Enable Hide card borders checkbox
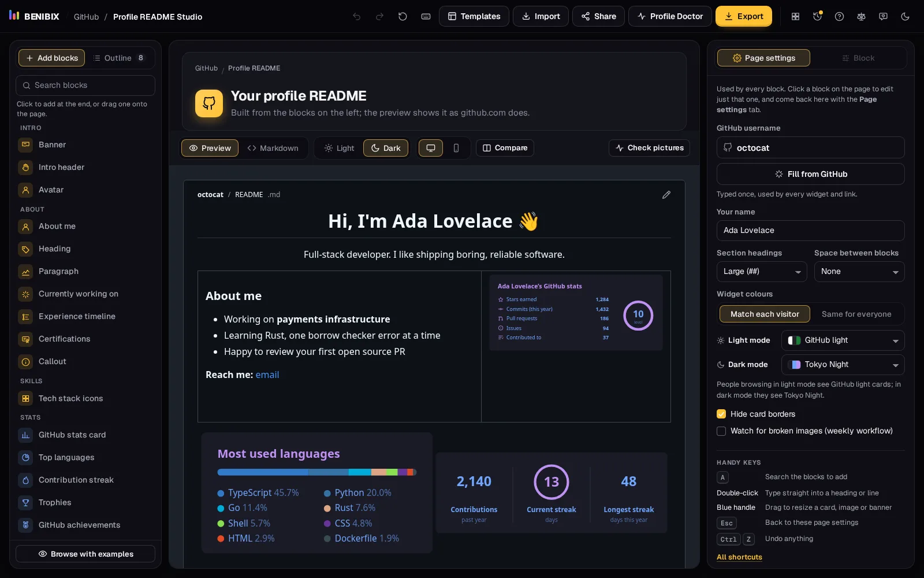This screenshot has height=578, width=924. click(721, 414)
